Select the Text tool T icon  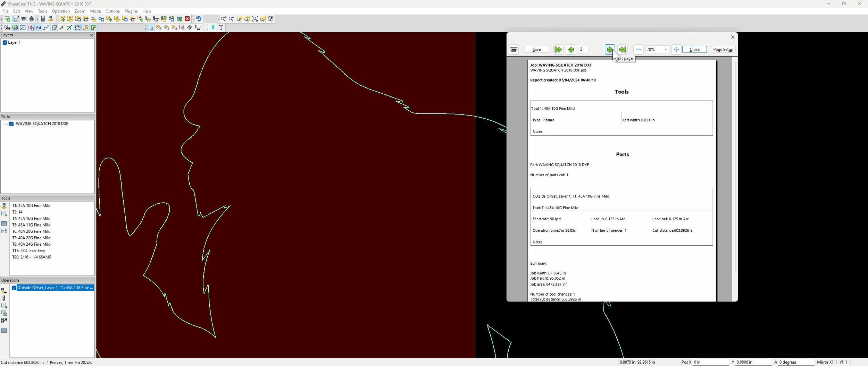coord(221,27)
